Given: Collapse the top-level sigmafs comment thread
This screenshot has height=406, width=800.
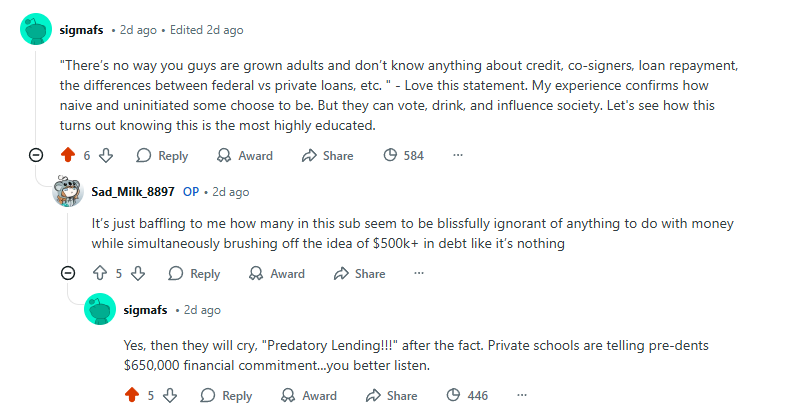Looking at the screenshot, I should [x=36, y=155].
